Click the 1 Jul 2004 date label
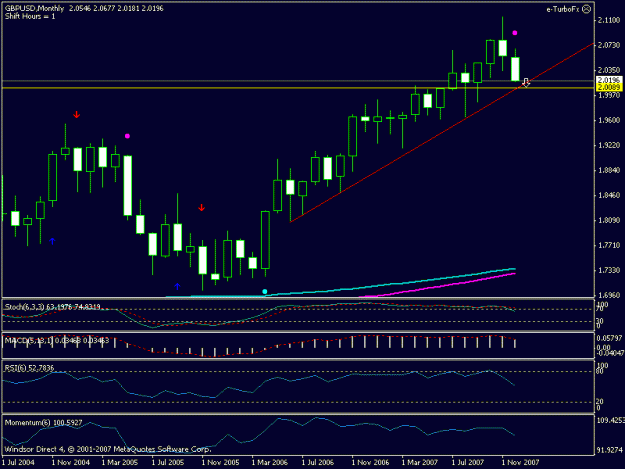Image resolution: width=625 pixels, height=469 pixels. 18,462
